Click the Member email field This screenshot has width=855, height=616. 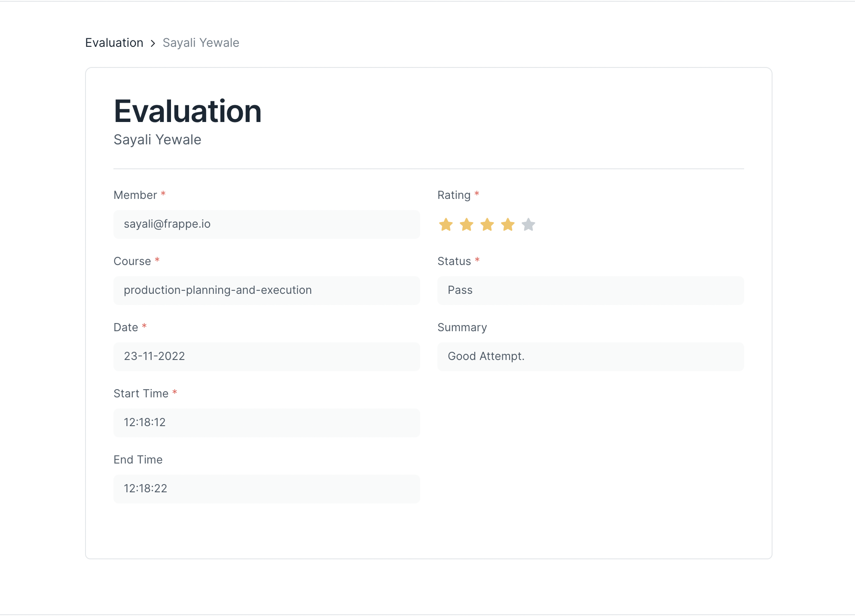(266, 224)
